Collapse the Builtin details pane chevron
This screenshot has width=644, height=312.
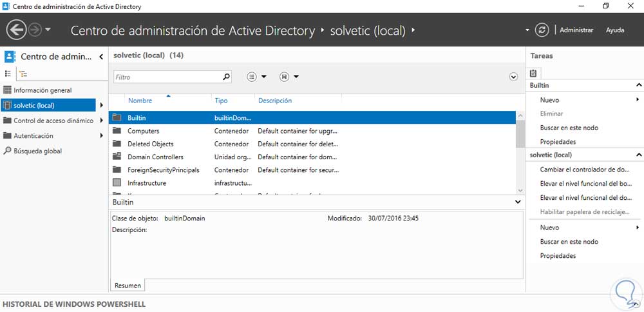pyautogui.click(x=518, y=202)
